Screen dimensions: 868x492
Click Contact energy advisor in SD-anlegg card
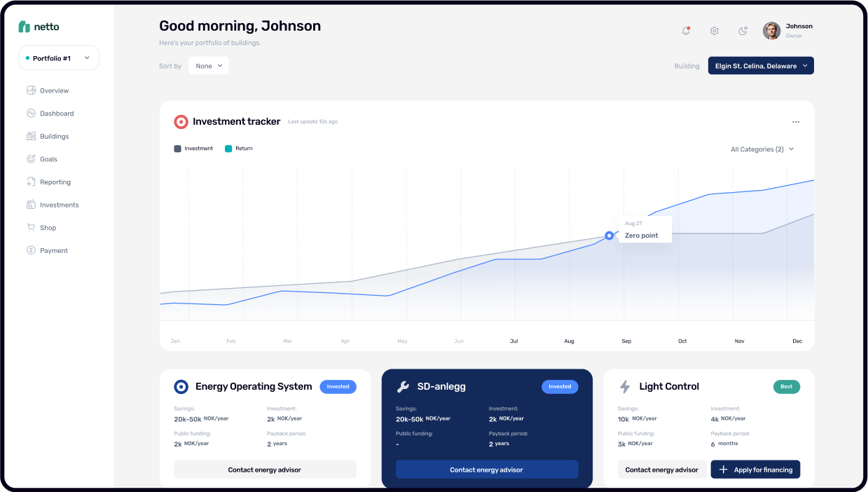coord(486,470)
